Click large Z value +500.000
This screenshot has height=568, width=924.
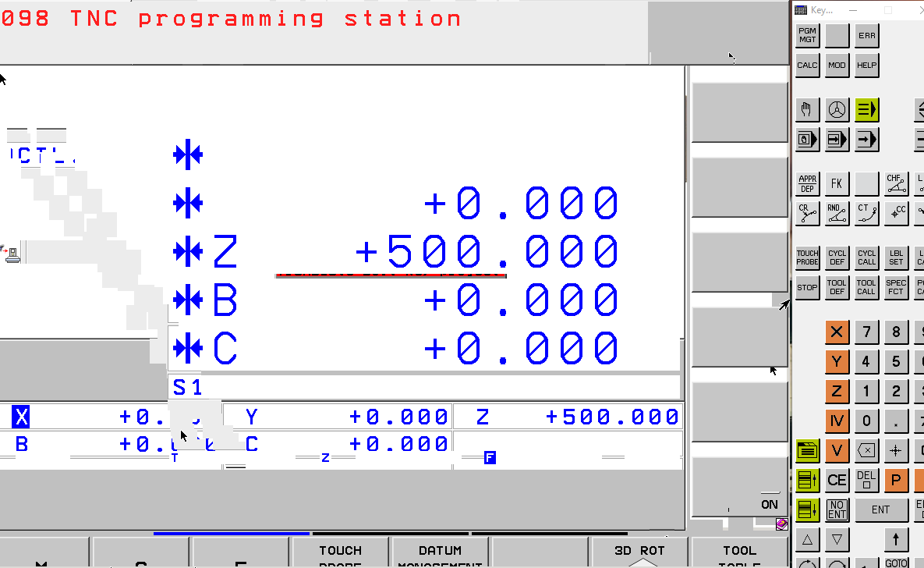pyautogui.click(x=487, y=252)
